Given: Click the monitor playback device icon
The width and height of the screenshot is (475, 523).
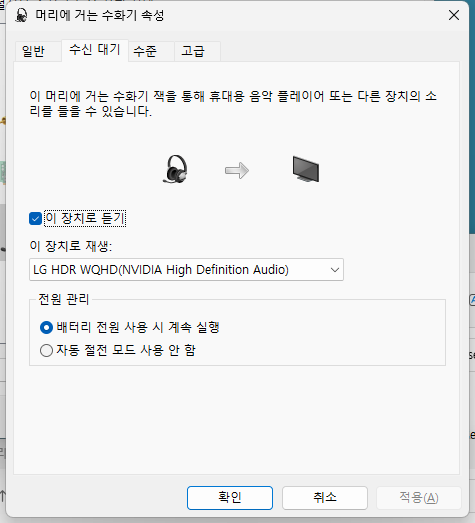Looking at the screenshot, I should tap(306, 169).
